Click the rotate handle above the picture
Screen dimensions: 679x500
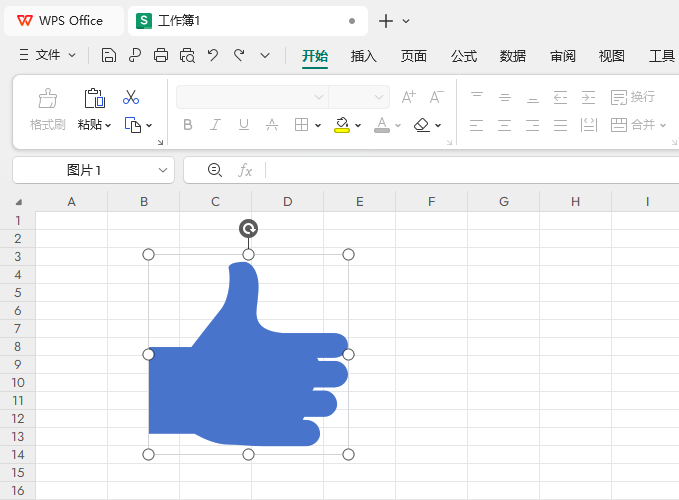coord(249,229)
